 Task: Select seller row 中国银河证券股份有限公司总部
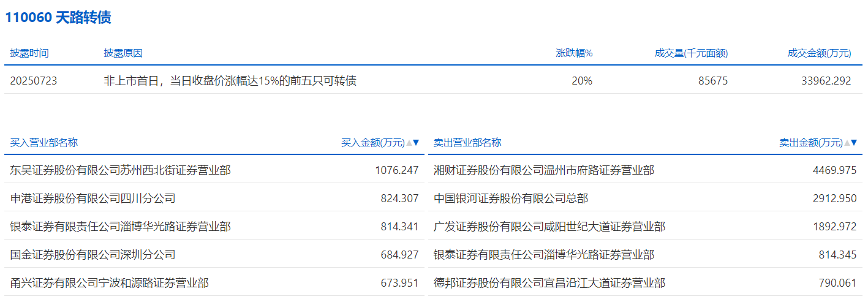coord(511,198)
